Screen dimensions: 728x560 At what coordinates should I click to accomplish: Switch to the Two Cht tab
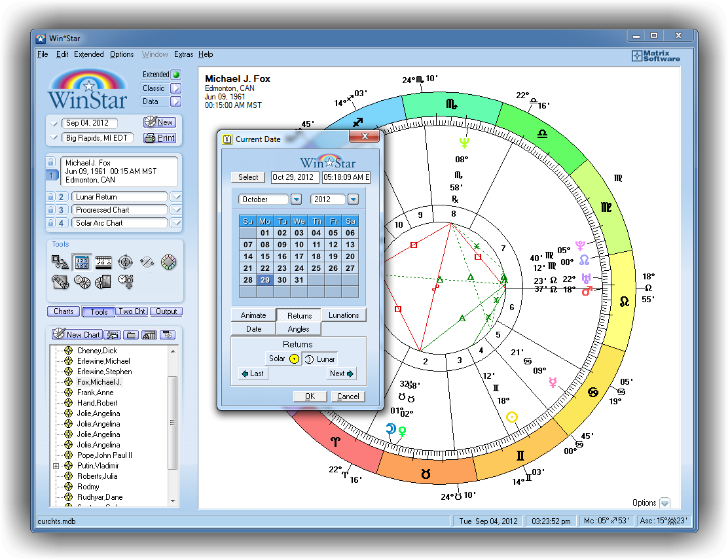coord(132,311)
